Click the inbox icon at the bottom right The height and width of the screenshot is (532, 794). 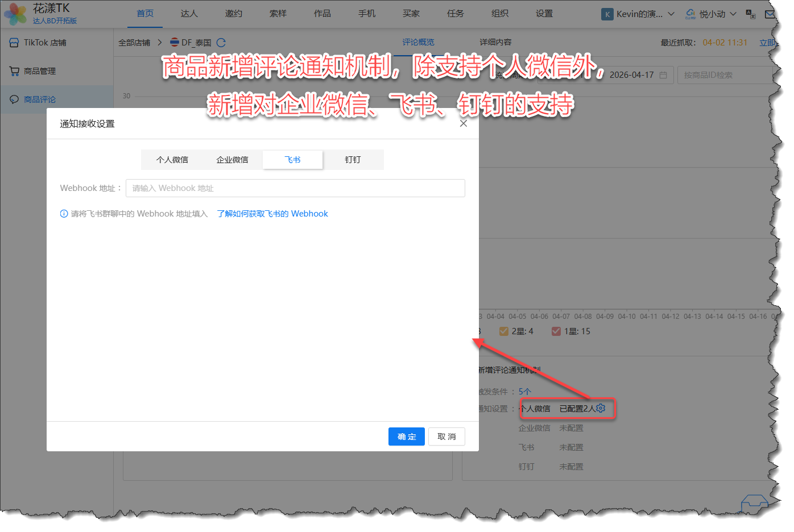coord(754,503)
